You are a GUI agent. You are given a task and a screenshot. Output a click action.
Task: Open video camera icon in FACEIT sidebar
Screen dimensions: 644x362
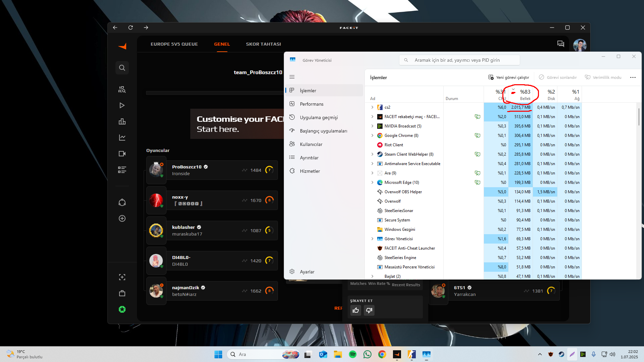[x=122, y=154]
